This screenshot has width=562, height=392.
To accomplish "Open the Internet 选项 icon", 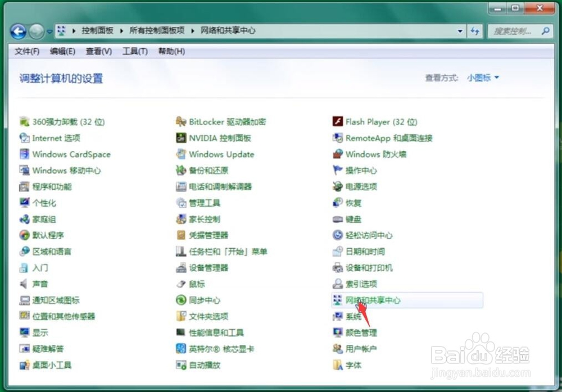I will pos(24,138).
